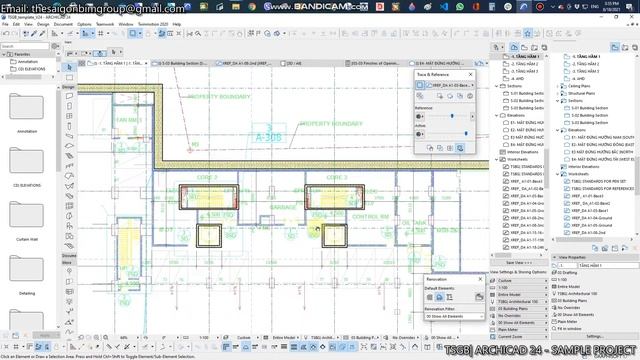Viewport: 640px width, 360px height.
Task: Open the Project Map icon in Navigator
Action: tap(514, 48)
